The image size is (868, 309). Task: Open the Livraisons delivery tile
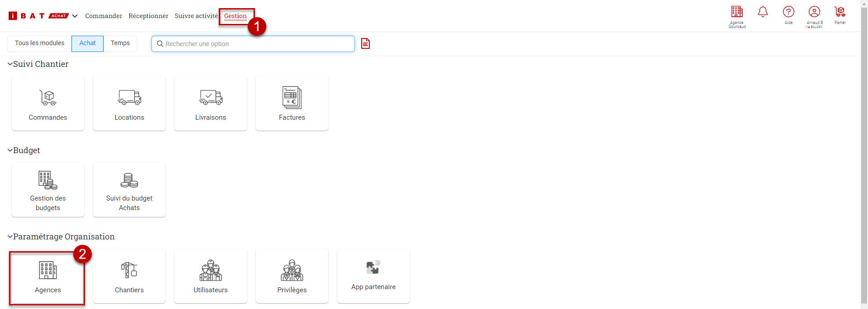click(x=211, y=103)
